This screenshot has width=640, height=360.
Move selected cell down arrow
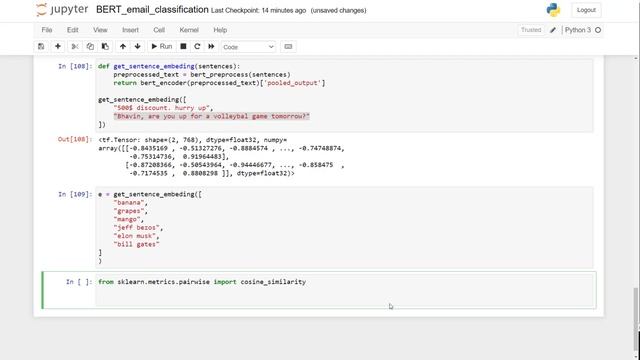tap(138, 47)
